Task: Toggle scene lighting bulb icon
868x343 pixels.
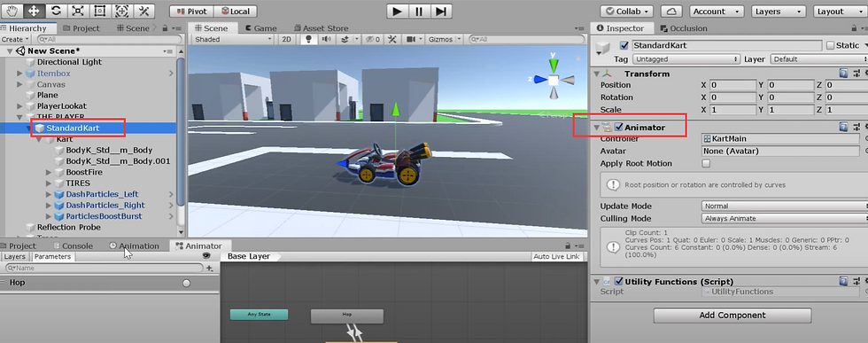Action: pyautogui.click(x=309, y=39)
